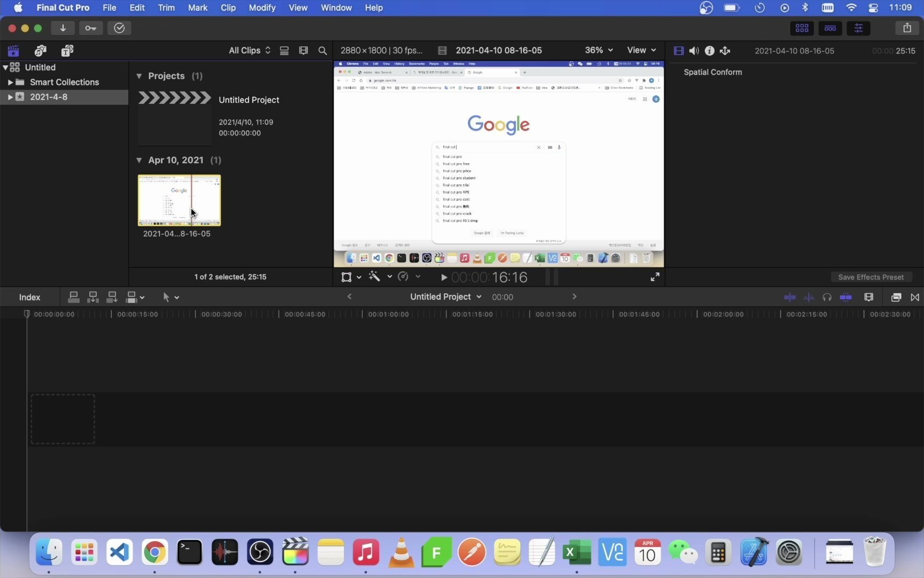The image size is (924, 578).
Task: Click the timeline playhead at 00:00:00:00
Action: tap(27, 314)
